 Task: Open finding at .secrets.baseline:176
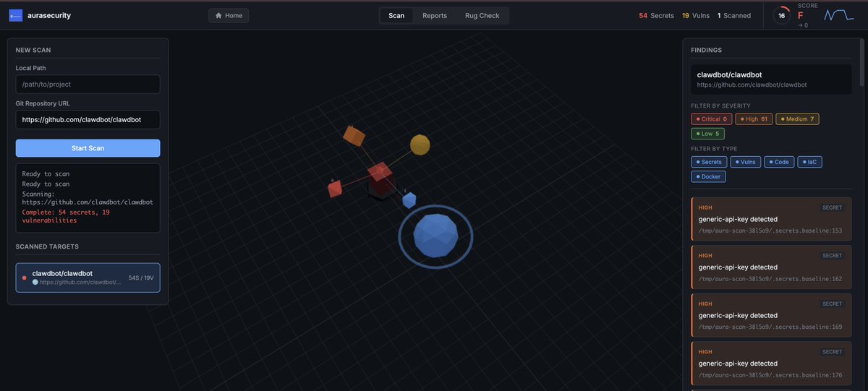click(x=772, y=363)
